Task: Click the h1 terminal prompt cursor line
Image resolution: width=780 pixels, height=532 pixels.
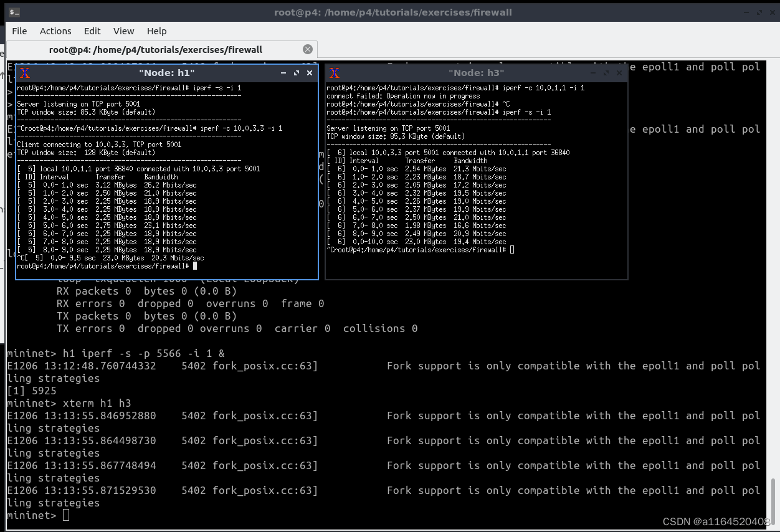Action: pyautogui.click(x=107, y=266)
